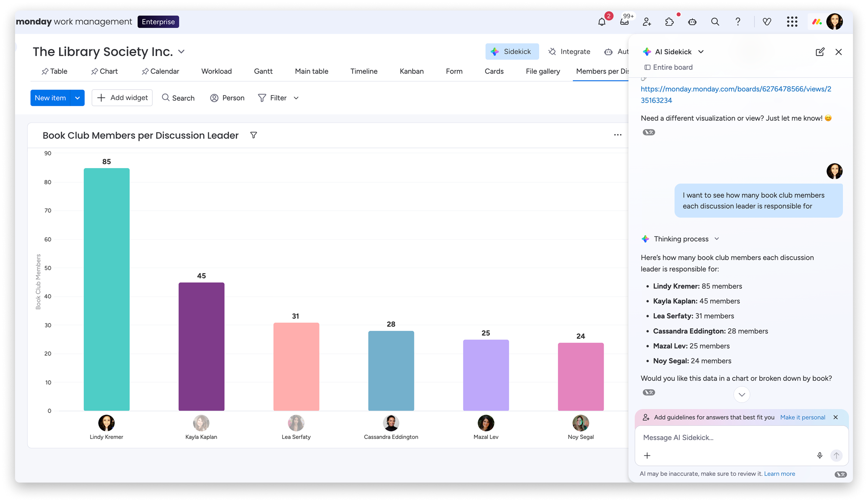Open the apps puzzle-piece icon
Viewport: 868px width, 500px height.
pos(669,22)
